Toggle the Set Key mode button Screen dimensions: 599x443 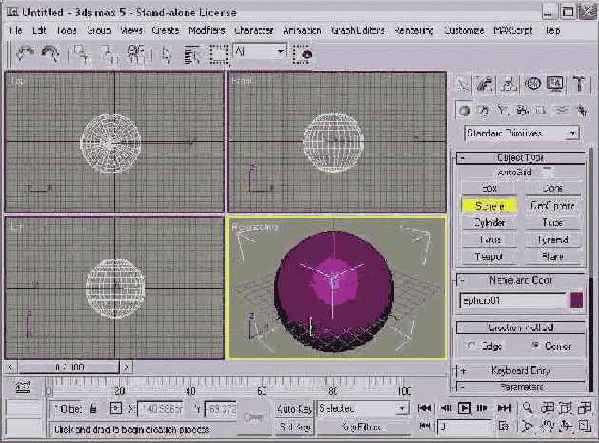point(294,427)
